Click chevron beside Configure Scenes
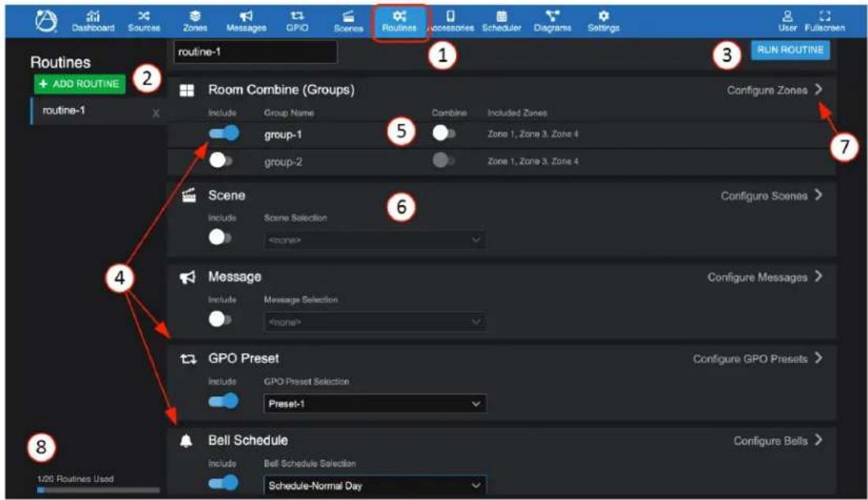The image size is (868, 500). [x=819, y=196]
